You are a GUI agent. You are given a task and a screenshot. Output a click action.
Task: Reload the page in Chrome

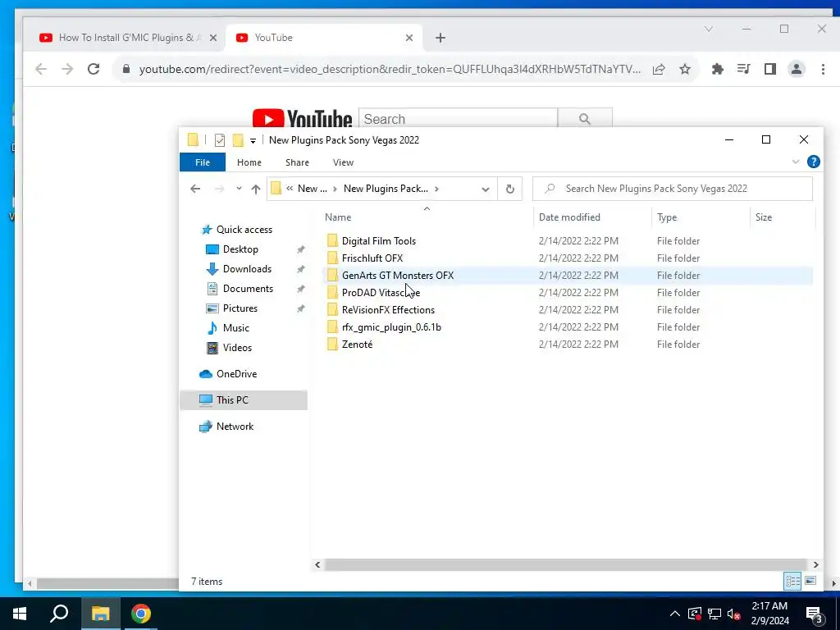point(94,69)
